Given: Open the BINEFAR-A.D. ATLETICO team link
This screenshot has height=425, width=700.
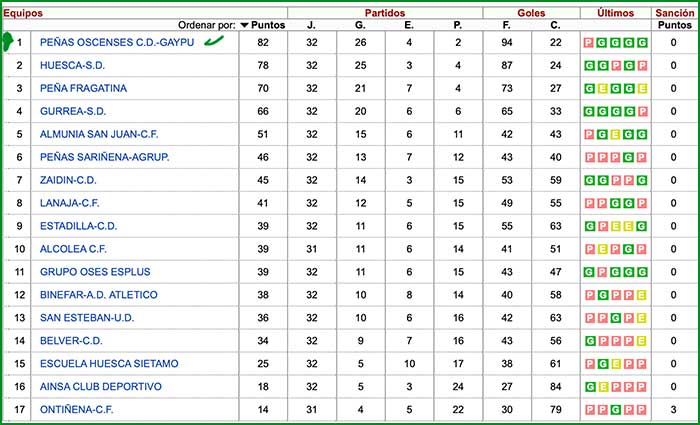Looking at the screenshot, I should pyautogui.click(x=98, y=295).
